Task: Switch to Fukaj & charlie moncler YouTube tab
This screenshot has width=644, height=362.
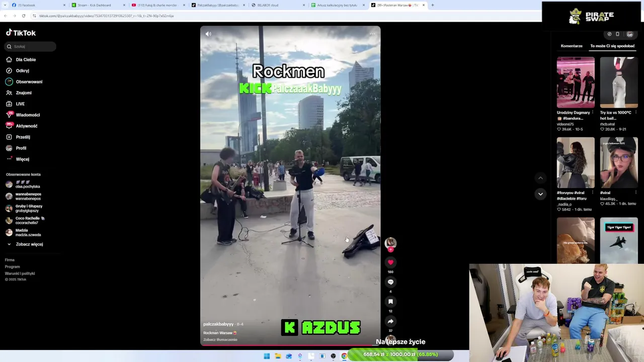Action: [x=158, y=5]
